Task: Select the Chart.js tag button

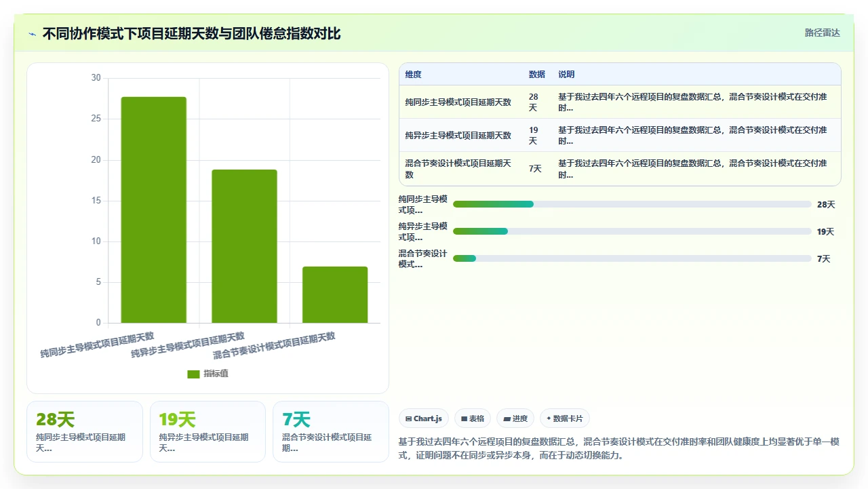Action: click(x=424, y=418)
